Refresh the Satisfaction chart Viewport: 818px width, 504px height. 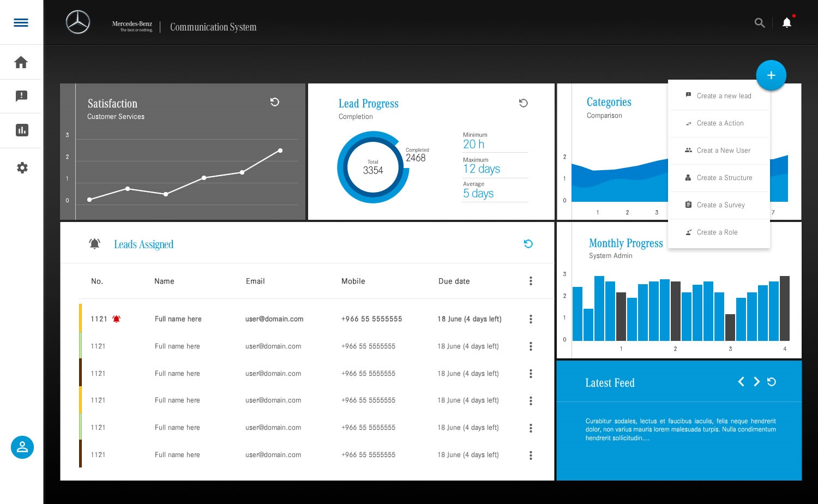pyautogui.click(x=275, y=102)
